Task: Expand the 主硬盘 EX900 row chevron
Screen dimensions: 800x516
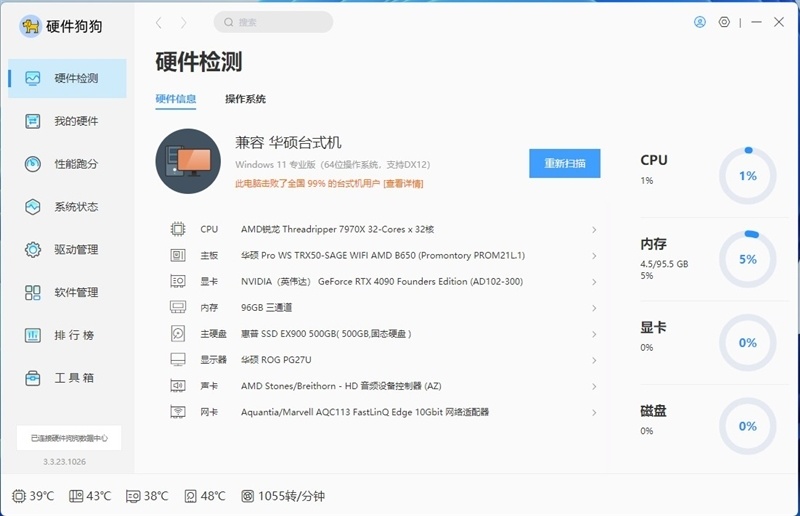Action: pos(594,334)
